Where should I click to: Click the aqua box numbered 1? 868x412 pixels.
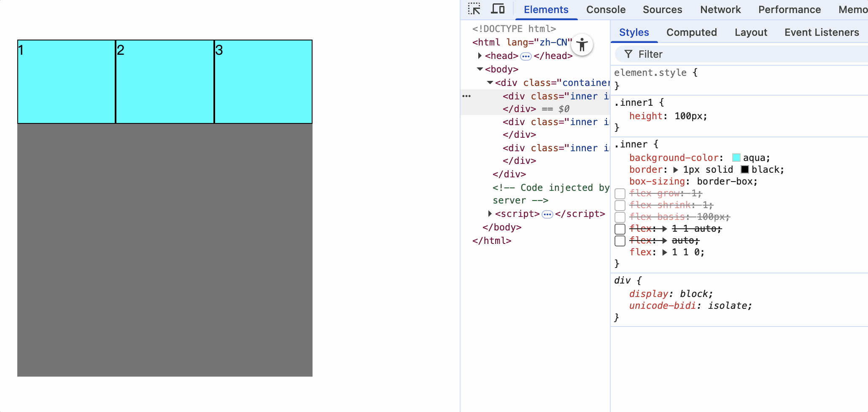(67, 82)
